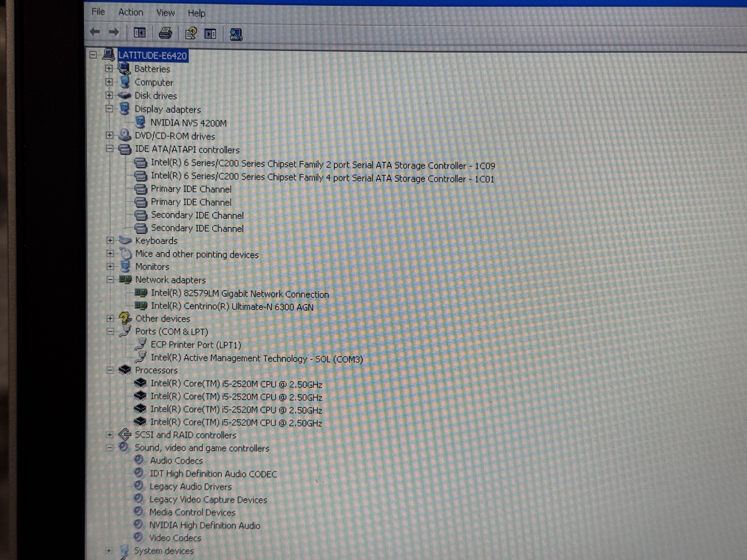Viewport: 747px width, 560px height.
Task: Open the View menu
Action: coord(165,13)
